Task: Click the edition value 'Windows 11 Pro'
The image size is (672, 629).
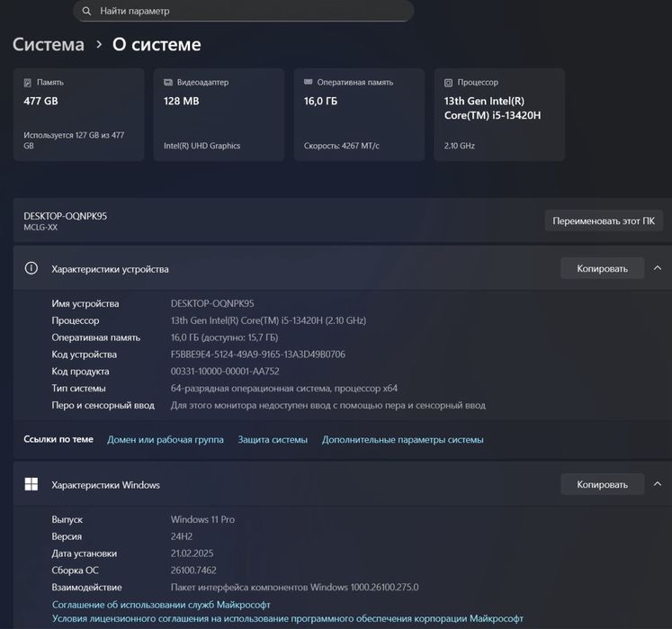Action: click(202, 519)
